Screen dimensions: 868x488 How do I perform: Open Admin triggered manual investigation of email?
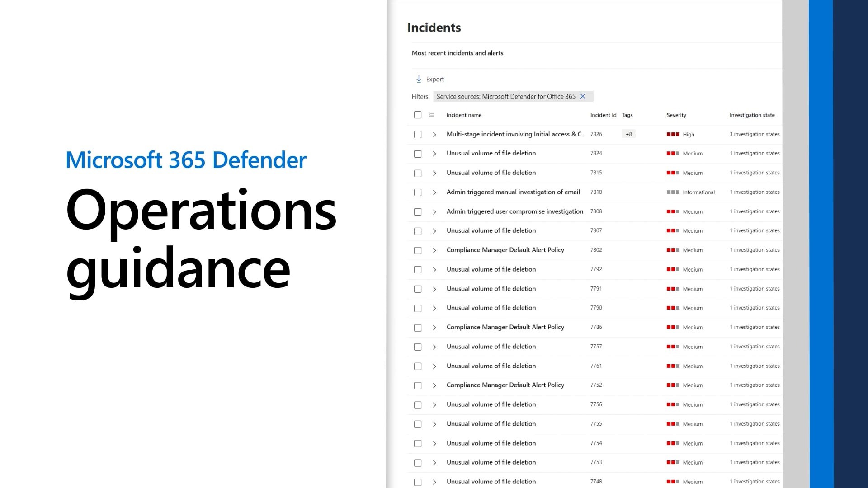point(513,192)
